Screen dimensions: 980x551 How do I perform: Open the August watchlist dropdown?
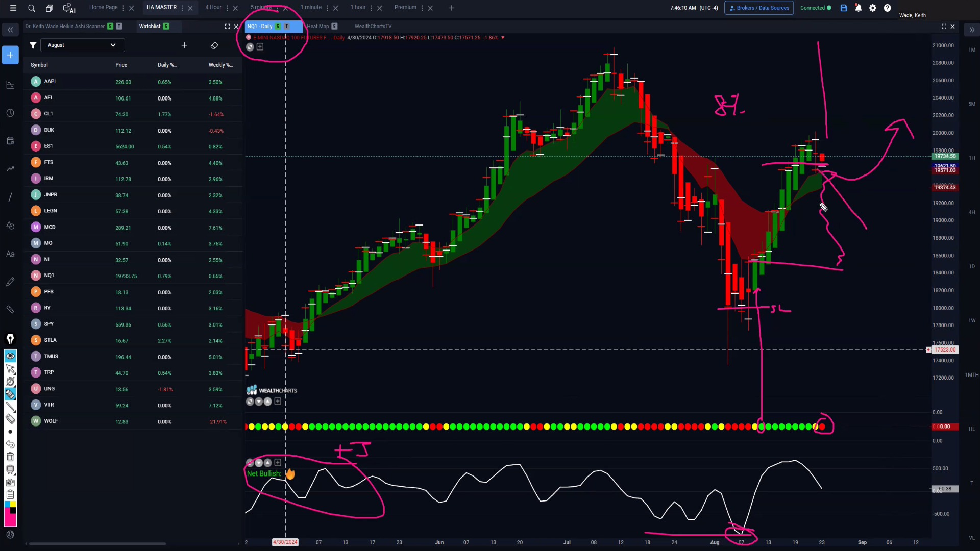pos(82,45)
